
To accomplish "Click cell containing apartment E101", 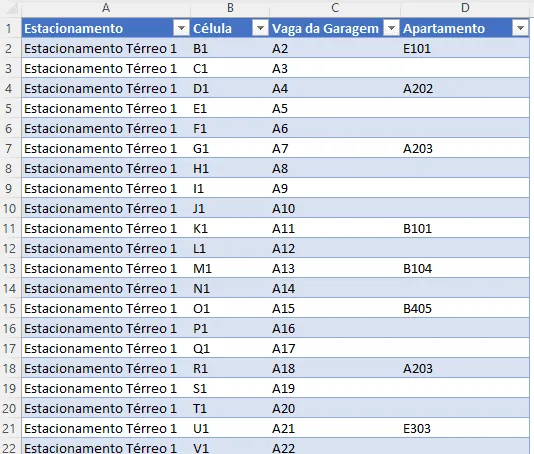I will [465, 48].
